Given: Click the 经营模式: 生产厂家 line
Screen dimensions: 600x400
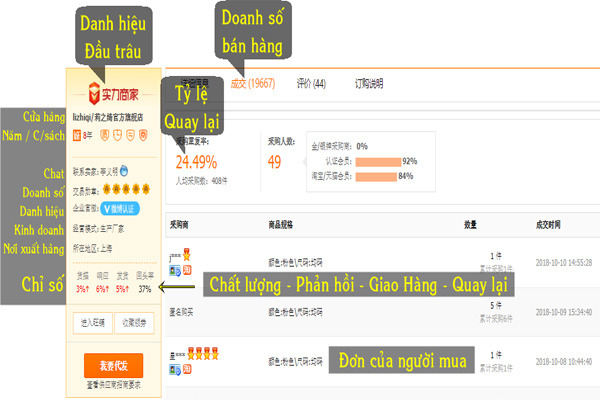Looking at the screenshot, I should 98,229.
